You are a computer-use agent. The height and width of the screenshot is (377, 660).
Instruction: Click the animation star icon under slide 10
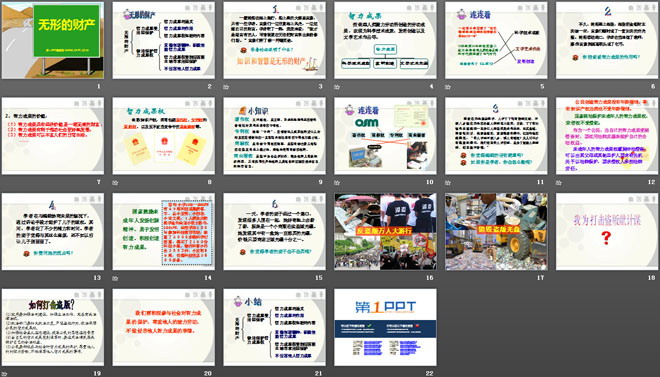[337, 182]
